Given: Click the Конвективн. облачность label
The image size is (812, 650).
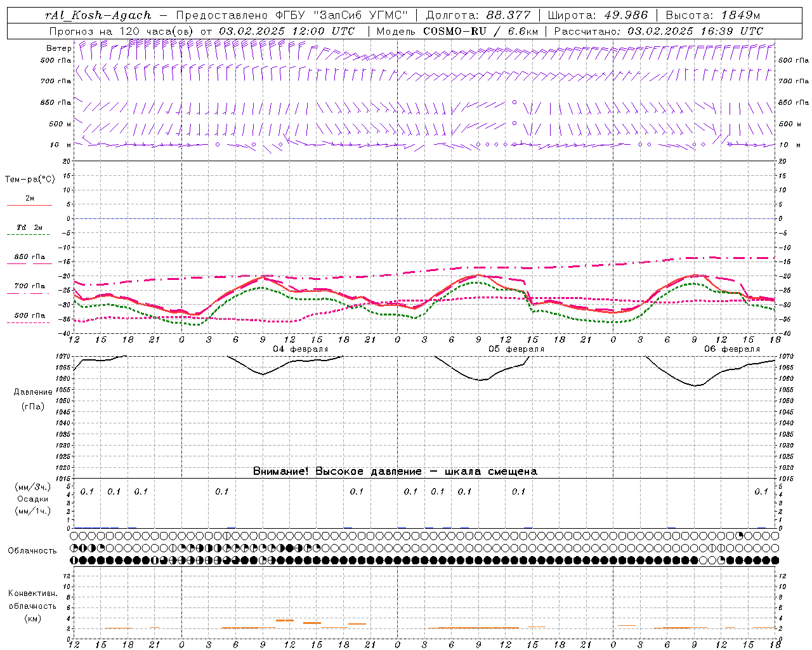Looking at the screenshot, I should 32,600.
